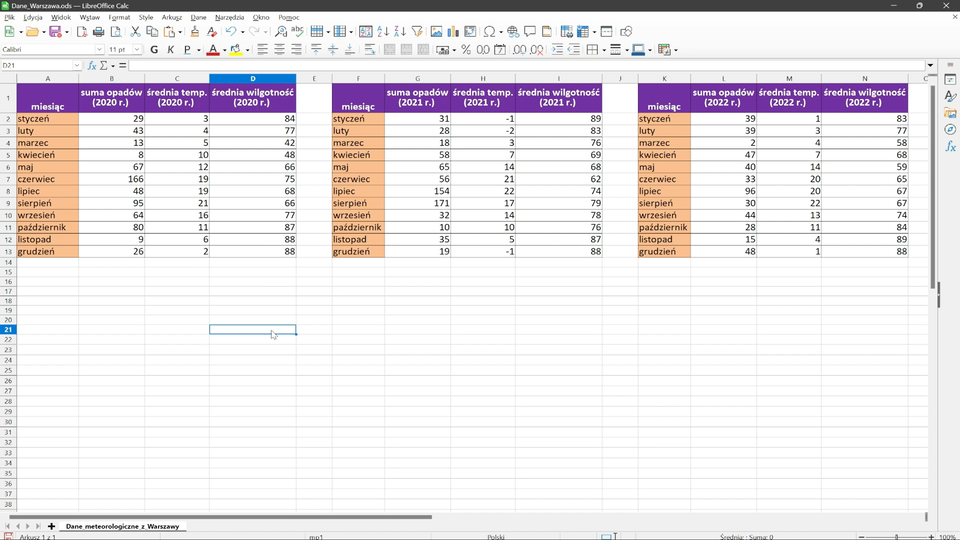Open the Function Wizard fx icon
This screenshot has height=540, width=960.
pyautogui.click(x=92, y=65)
